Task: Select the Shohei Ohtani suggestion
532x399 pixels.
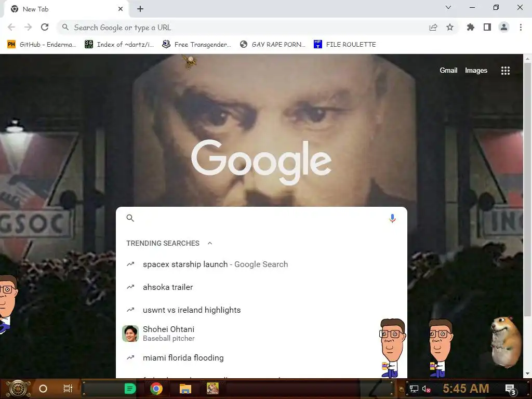Action: pyautogui.click(x=261, y=334)
